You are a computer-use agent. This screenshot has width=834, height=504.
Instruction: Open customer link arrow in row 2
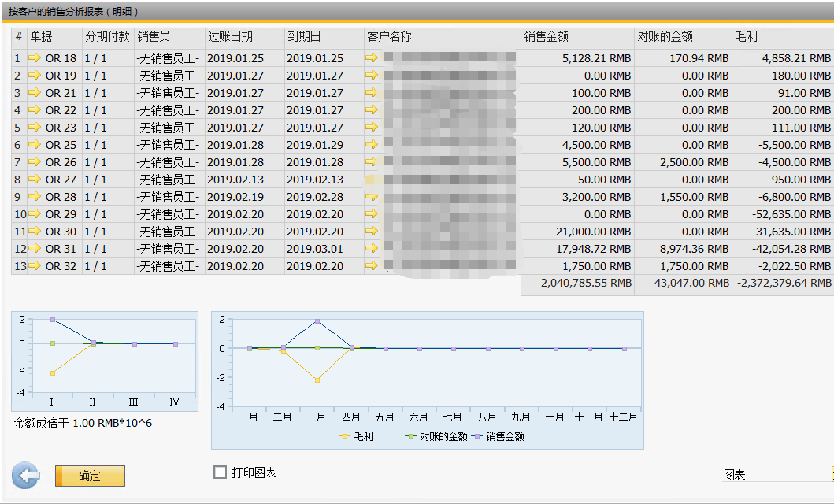(x=372, y=75)
